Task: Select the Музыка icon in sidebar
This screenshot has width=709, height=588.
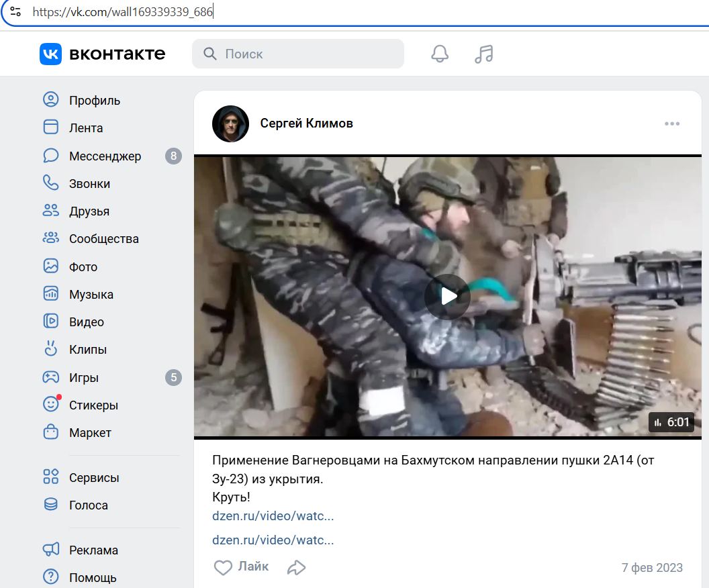Action: point(50,294)
